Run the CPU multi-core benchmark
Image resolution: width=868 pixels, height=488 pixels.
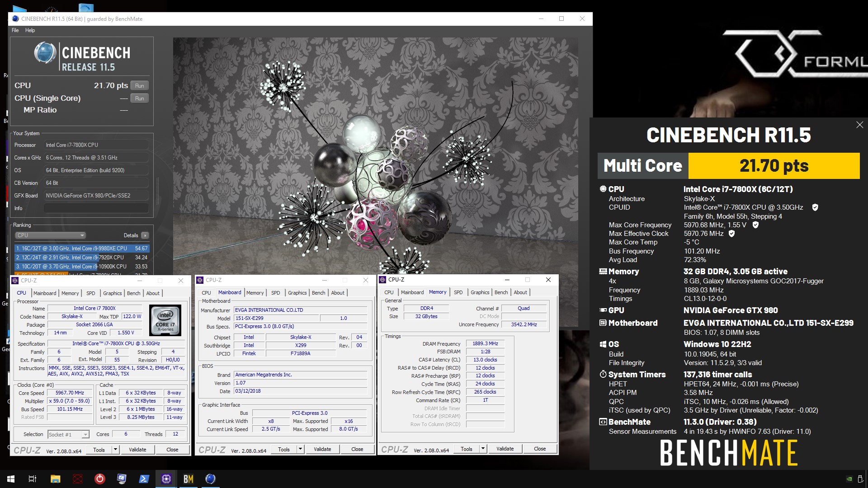click(x=140, y=86)
